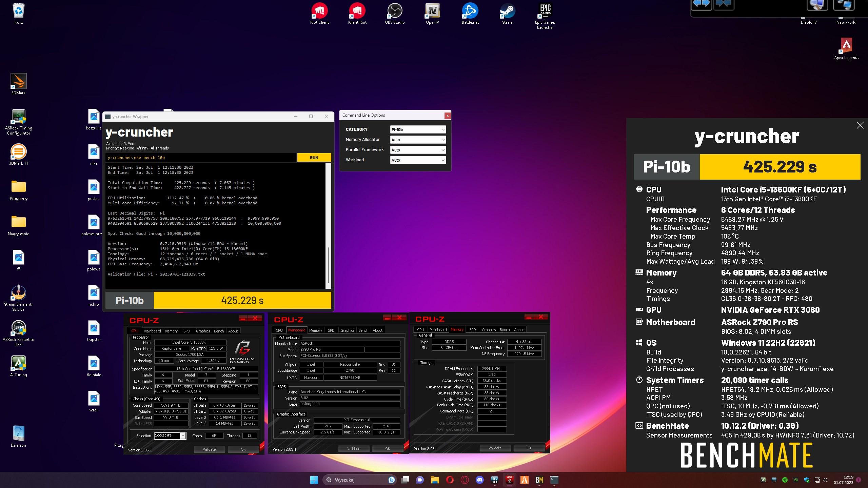Close the Command Line Options window
The width and height of the screenshot is (868, 488).
pyautogui.click(x=448, y=116)
